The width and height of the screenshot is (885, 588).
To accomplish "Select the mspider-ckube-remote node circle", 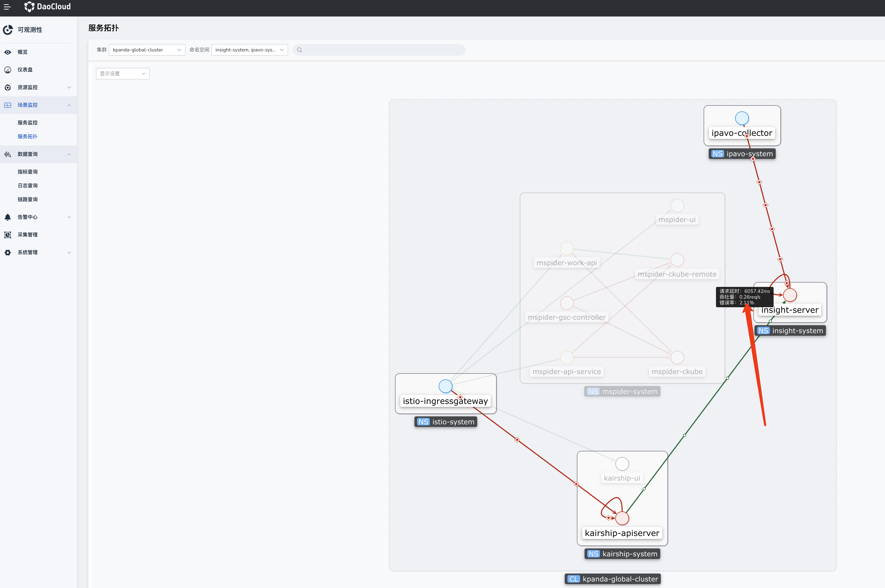I will (677, 260).
